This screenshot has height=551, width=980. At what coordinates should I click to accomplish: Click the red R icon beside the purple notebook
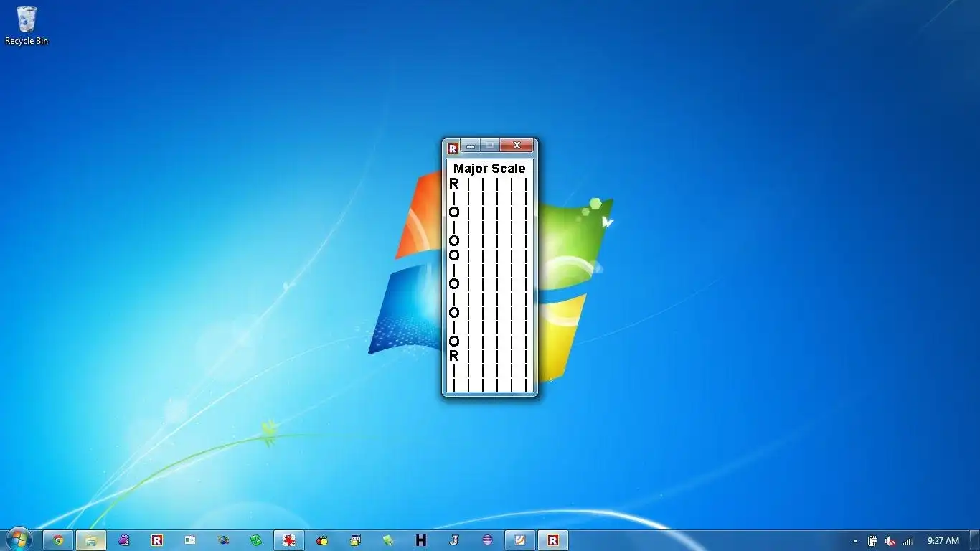coord(157,540)
